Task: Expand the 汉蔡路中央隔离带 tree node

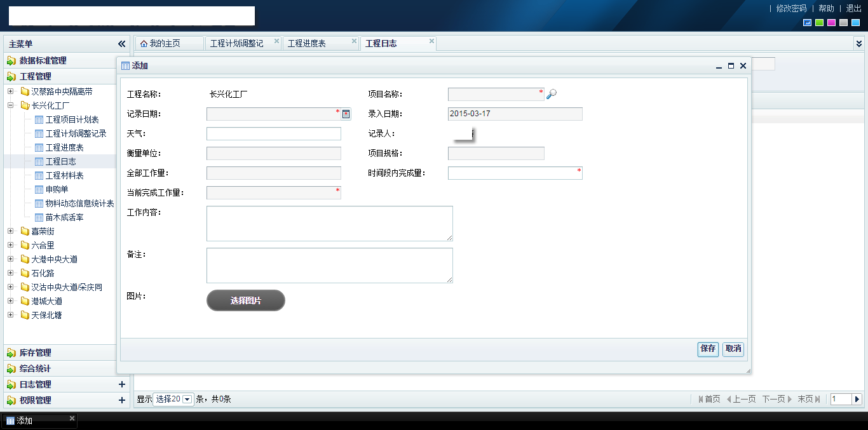Action: 11,91
